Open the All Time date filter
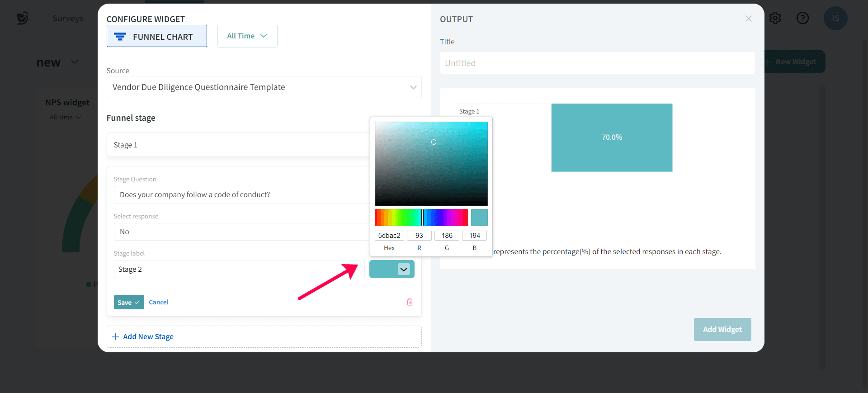Viewport: 868px width, 393px height. (247, 36)
